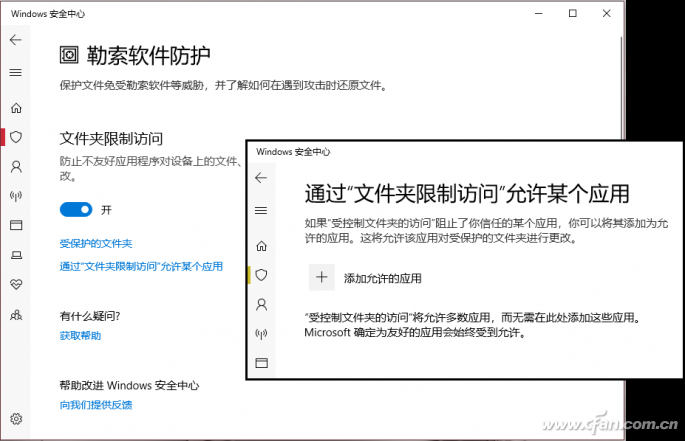Open settings gear in main window sidebar
This screenshot has height=441, width=685.
click(16, 419)
